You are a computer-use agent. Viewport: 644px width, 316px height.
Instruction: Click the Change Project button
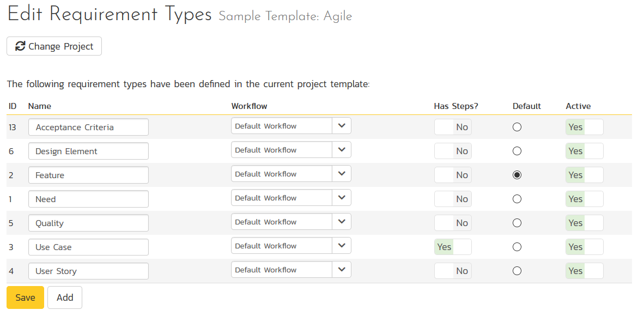[x=54, y=46]
